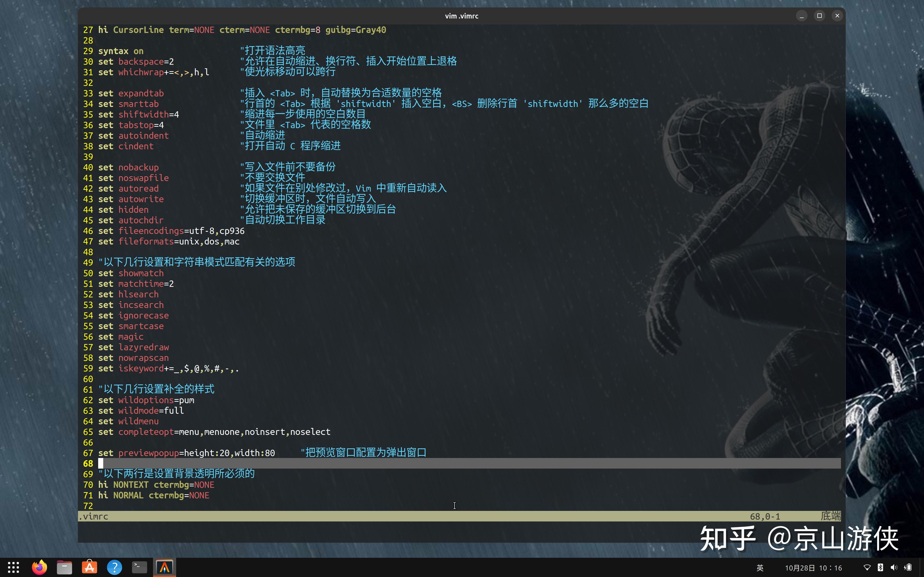Screen dimensions: 924x577
Task: Select the active vim terminal app in taskbar
Action: [x=165, y=567]
